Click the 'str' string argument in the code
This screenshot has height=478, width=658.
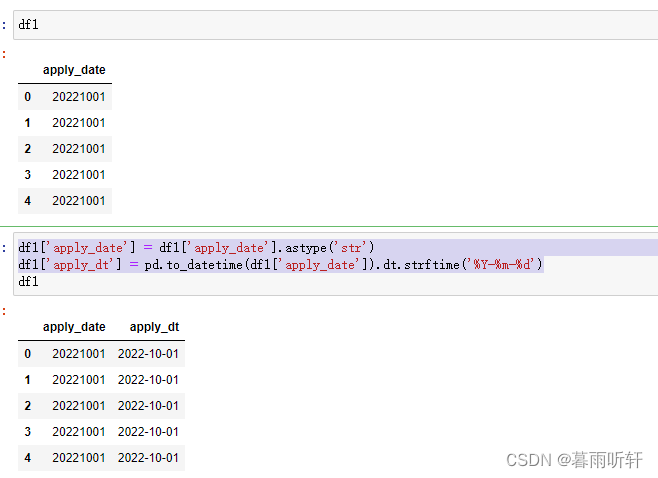351,248
